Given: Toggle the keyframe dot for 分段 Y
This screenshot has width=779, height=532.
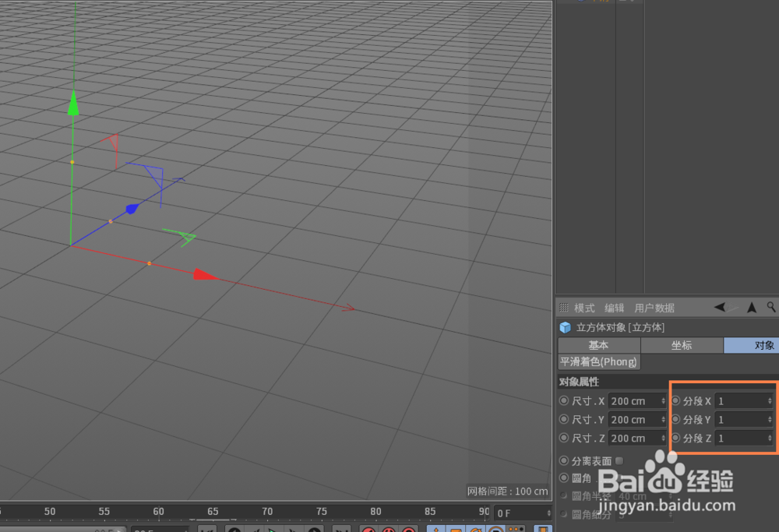Looking at the screenshot, I should click(675, 419).
